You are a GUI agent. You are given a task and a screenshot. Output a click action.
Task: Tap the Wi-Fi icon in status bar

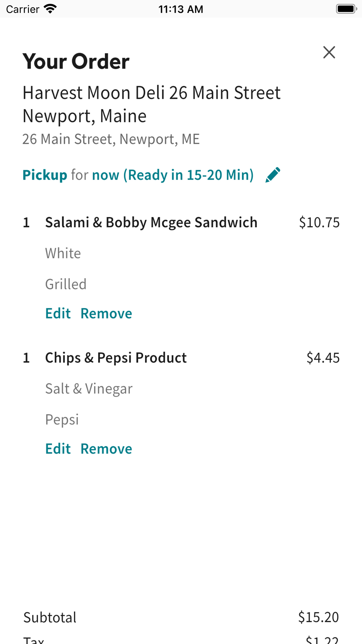50,9
